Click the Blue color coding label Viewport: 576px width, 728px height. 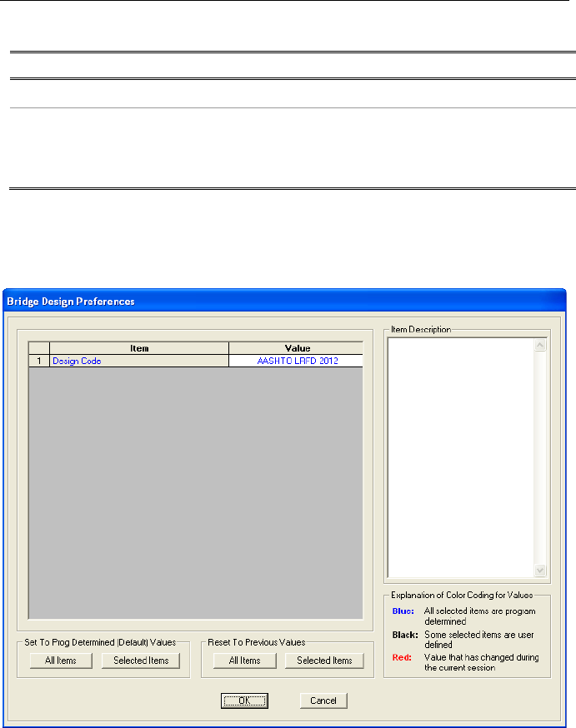pos(403,611)
